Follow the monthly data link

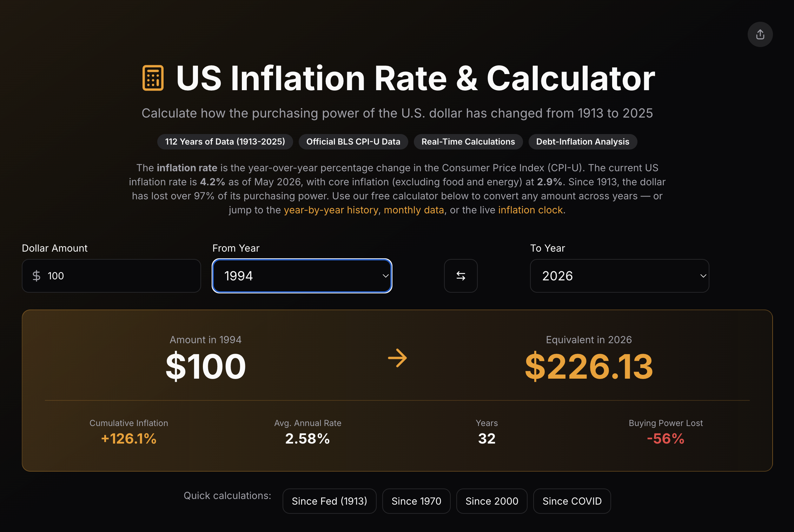(x=414, y=210)
